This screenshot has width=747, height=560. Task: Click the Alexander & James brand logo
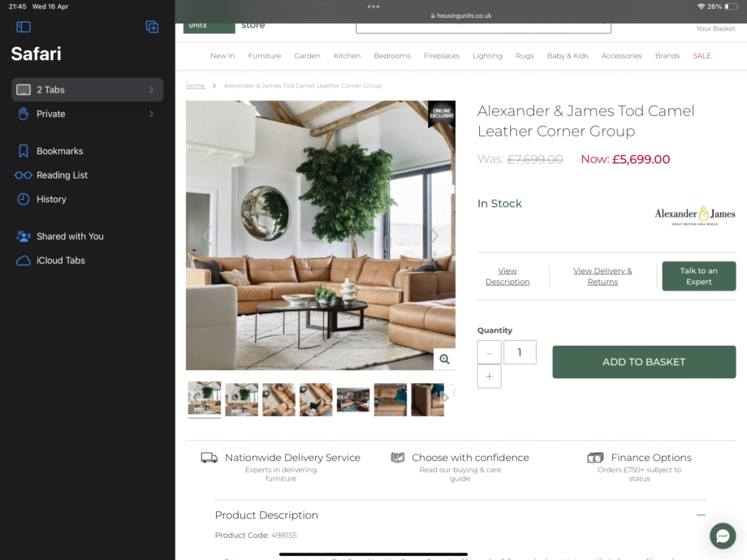694,215
